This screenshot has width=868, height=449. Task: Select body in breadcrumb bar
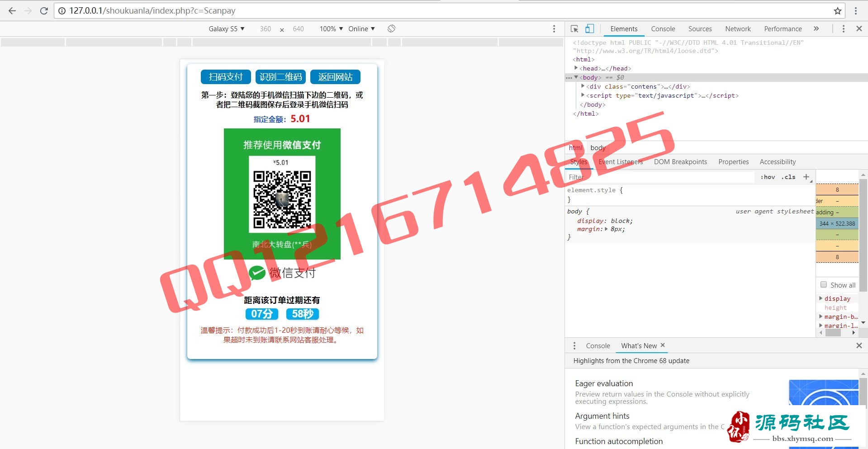click(x=598, y=148)
